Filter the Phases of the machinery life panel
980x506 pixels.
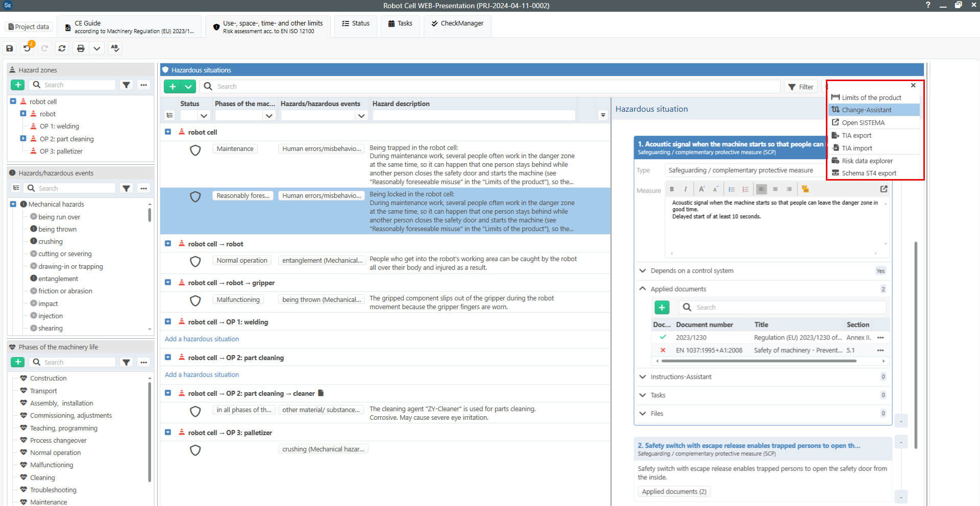click(126, 362)
